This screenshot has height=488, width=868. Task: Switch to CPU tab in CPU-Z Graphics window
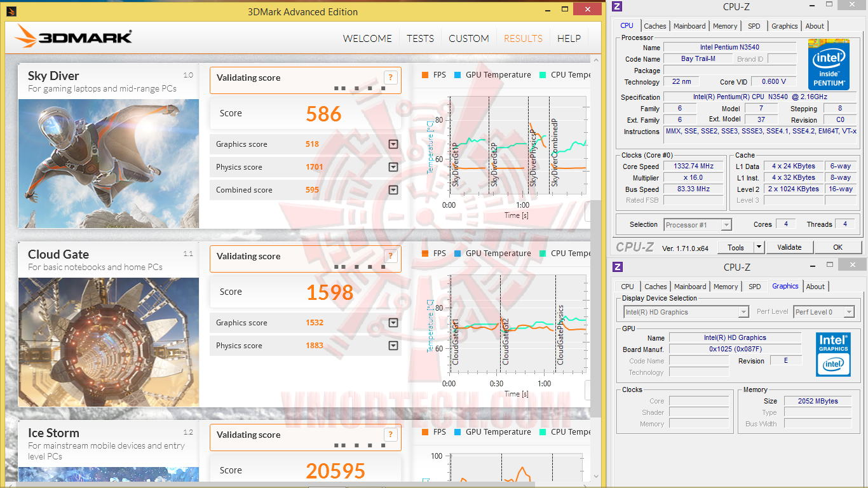pos(627,287)
